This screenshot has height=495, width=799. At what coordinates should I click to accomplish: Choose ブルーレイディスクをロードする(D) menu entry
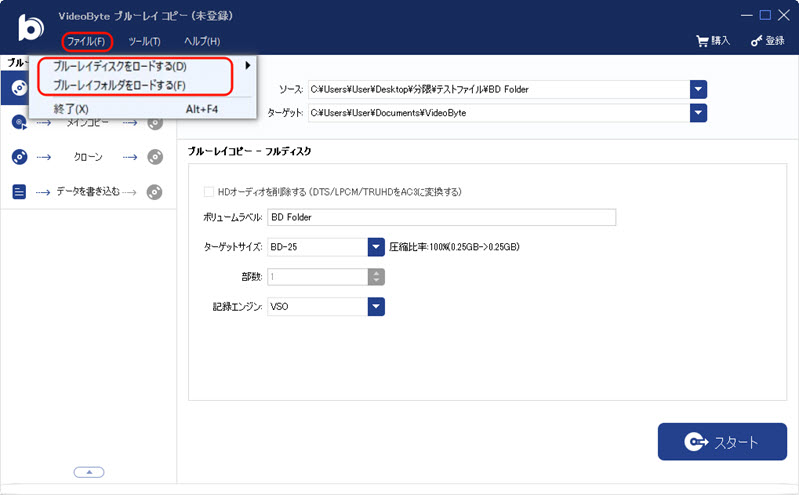click(120, 66)
